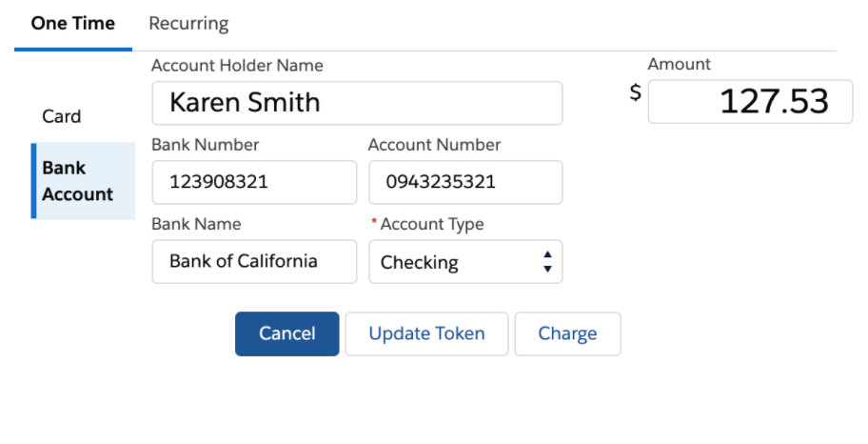Edit the Bank Name field
Image resolution: width=868 pixels, height=444 pixels.
[x=255, y=262]
